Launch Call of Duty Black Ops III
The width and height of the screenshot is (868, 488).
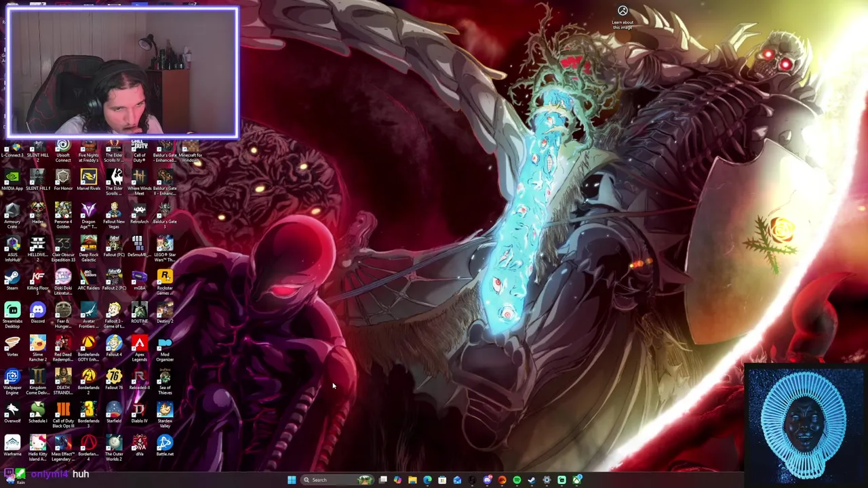pyautogui.click(x=63, y=415)
